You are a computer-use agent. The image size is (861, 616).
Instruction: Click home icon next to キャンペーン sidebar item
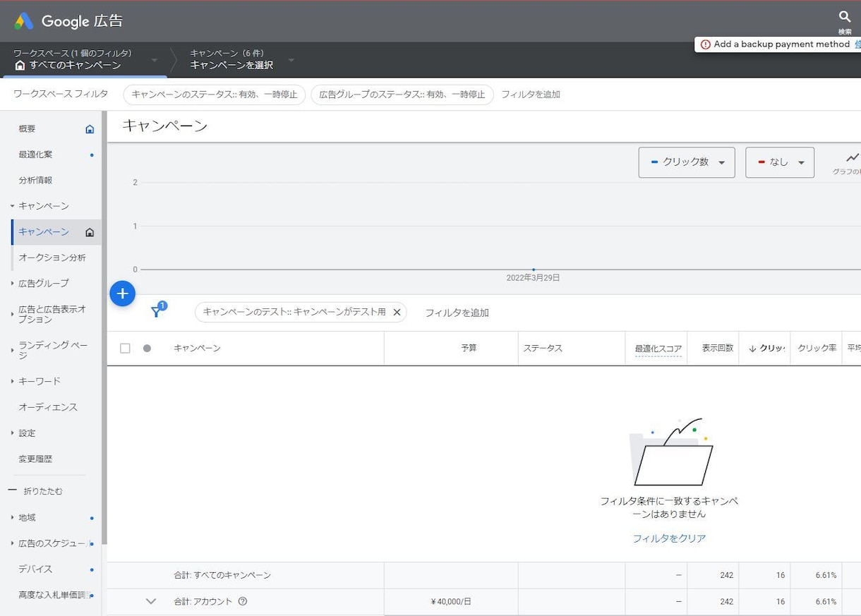pos(90,232)
